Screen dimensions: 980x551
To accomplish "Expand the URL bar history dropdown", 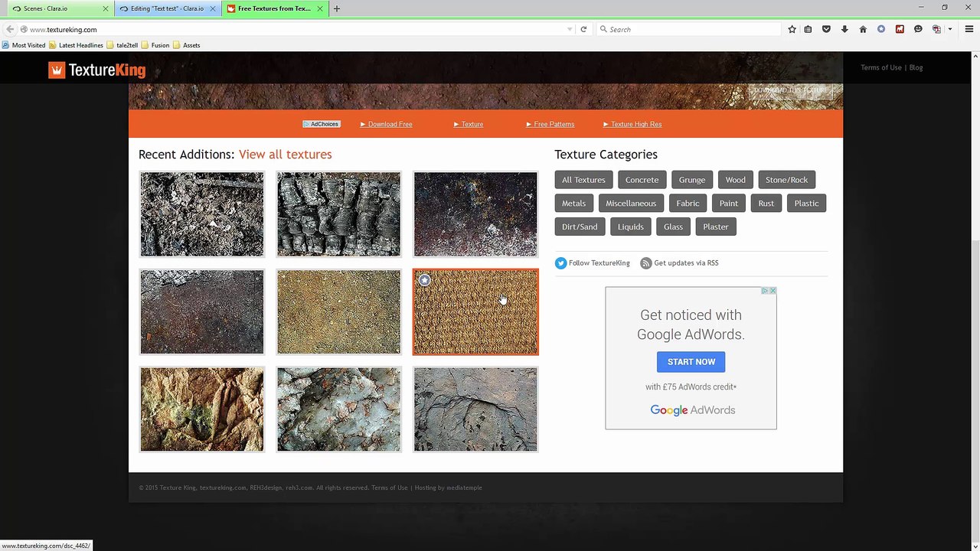I will [x=569, y=29].
